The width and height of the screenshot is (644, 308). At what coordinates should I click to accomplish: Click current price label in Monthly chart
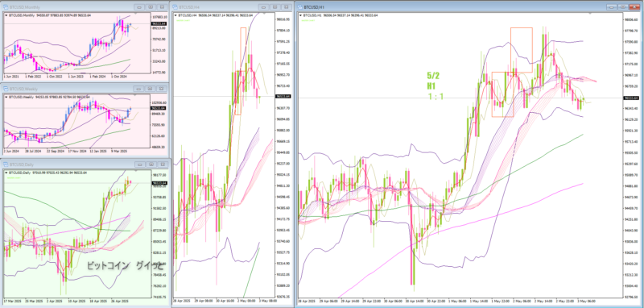click(x=159, y=24)
